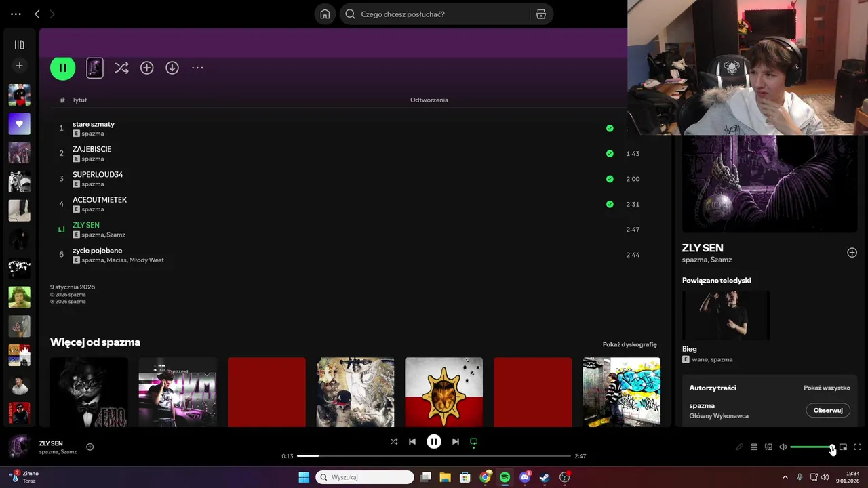Click 'Pokaż dyskografię' link

(x=629, y=344)
